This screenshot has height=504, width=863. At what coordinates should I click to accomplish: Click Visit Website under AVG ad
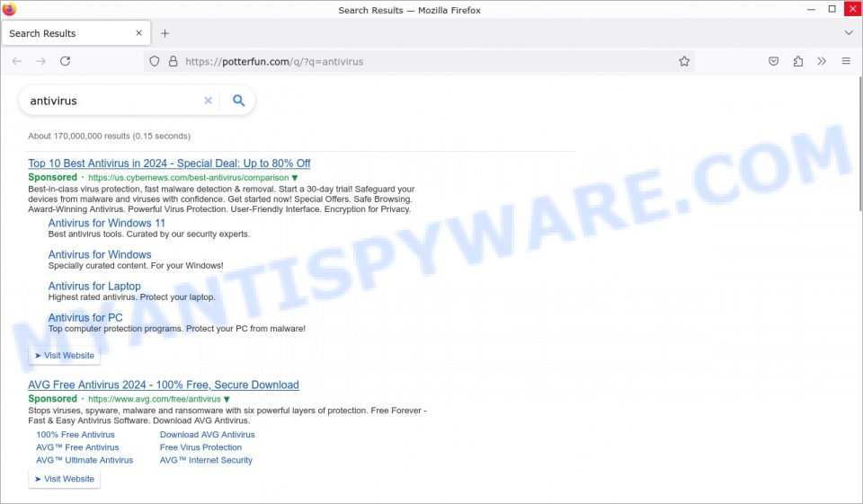65,479
